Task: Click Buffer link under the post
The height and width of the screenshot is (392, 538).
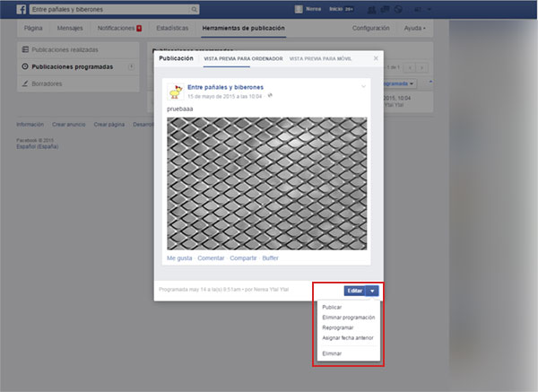Action: point(271,258)
